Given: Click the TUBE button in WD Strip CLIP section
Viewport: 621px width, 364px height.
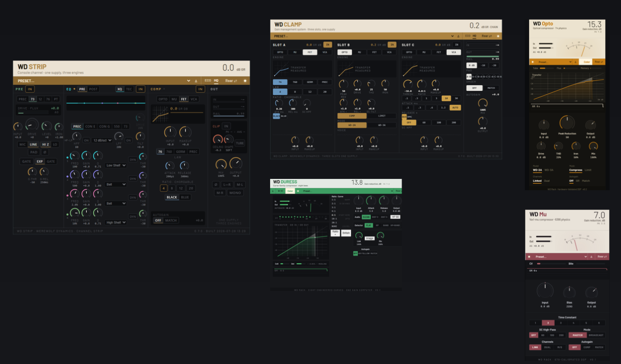Looking at the screenshot, I should tap(240, 143).
